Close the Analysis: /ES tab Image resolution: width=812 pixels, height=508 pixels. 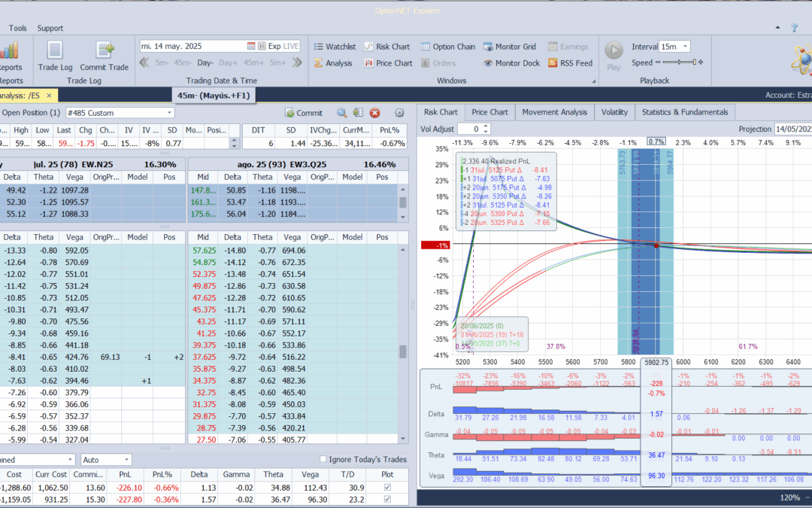pyautogui.click(x=49, y=96)
